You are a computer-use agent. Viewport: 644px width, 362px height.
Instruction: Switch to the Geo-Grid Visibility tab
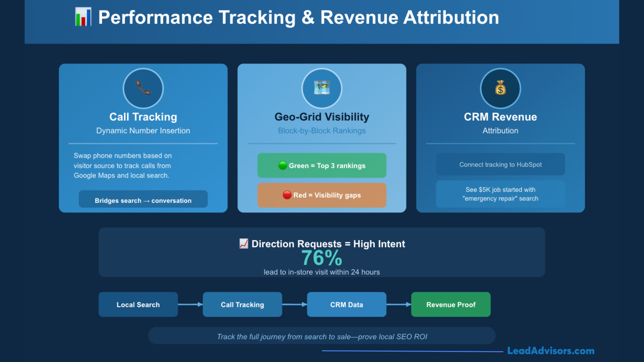[322, 117]
